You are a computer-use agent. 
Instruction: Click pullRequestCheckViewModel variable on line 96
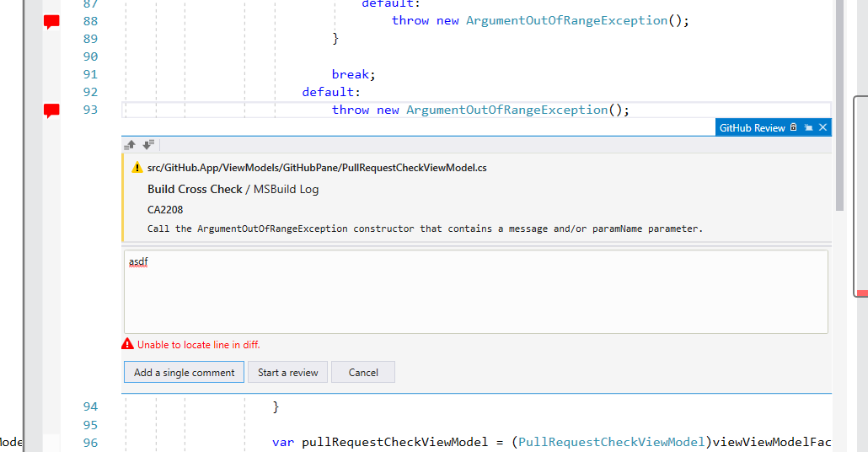click(394, 442)
